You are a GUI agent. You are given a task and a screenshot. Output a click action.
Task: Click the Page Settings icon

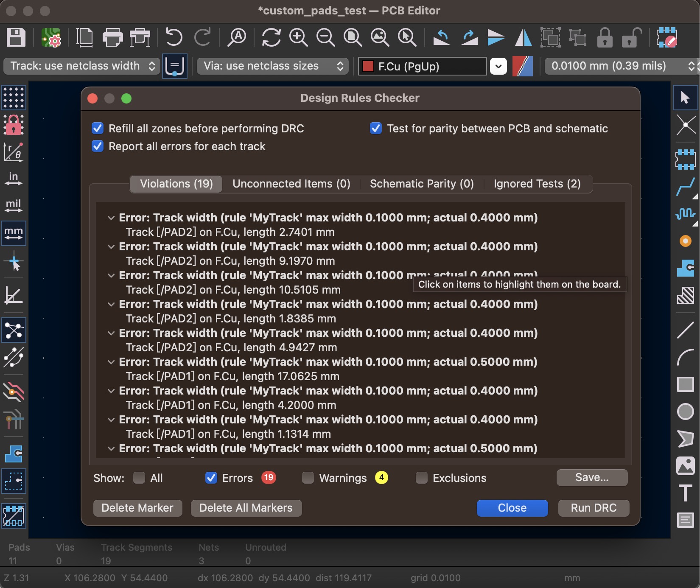coord(84,37)
